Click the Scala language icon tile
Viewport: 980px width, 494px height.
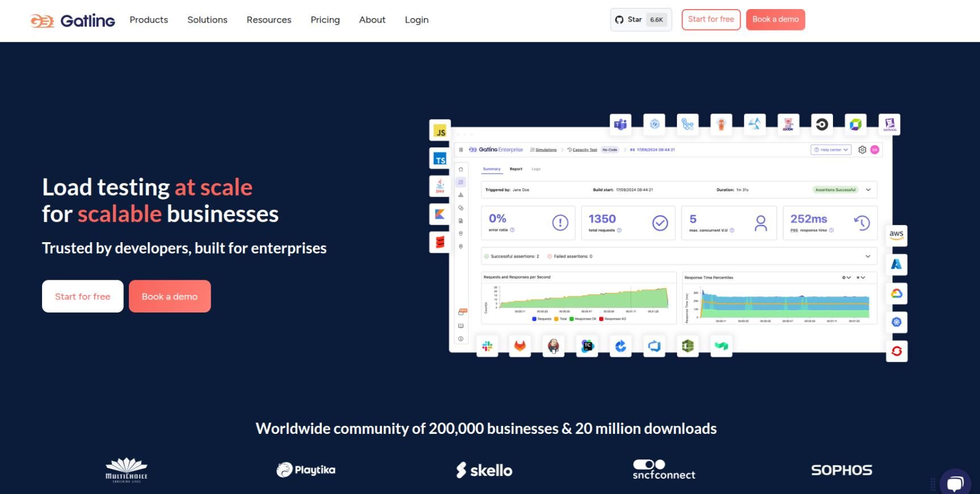pyautogui.click(x=440, y=242)
